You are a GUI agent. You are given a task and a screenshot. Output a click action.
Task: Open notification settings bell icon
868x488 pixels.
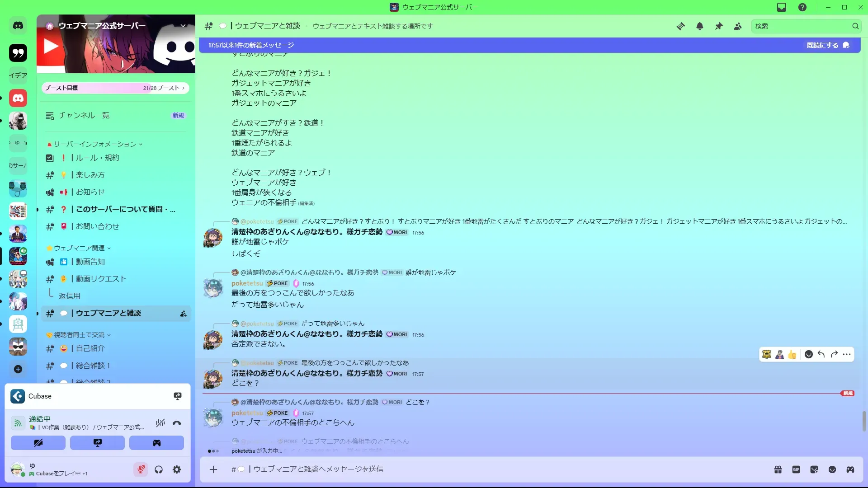click(x=700, y=26)
